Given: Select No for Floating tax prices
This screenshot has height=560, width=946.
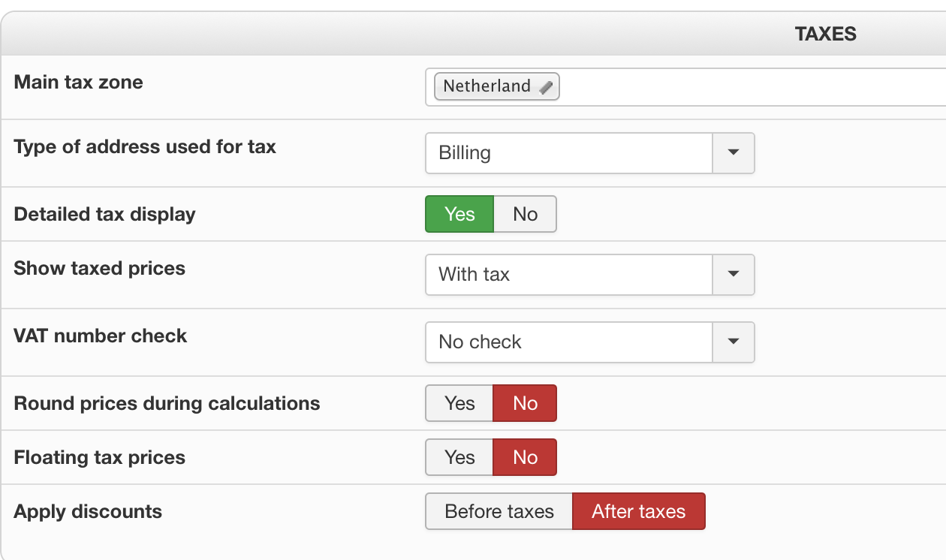Looking at the screenshot, I should coord(525,458).
